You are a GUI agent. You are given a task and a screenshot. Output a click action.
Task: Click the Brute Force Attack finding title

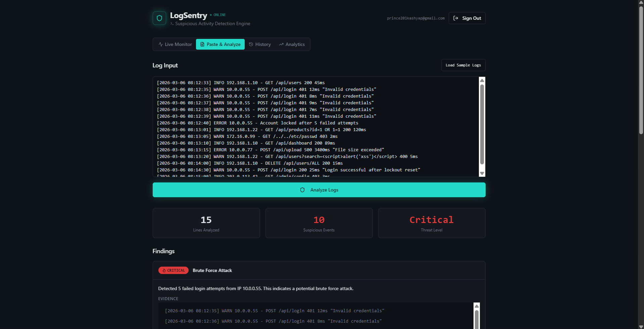(x=212, y=270)
